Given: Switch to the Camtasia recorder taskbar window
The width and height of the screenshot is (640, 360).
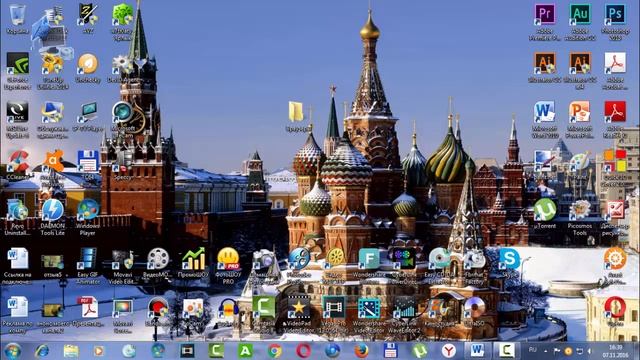Looking at the screenshot, I should 507,351.
